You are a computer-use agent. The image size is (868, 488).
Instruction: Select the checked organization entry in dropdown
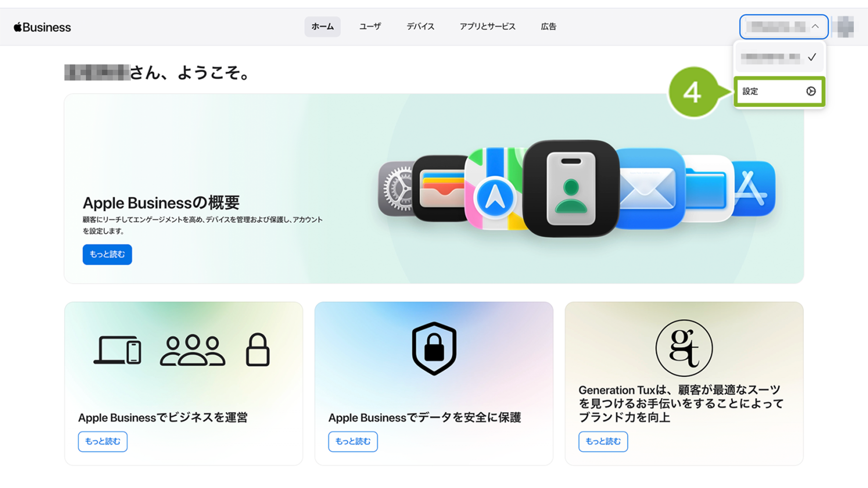[779, 58]
